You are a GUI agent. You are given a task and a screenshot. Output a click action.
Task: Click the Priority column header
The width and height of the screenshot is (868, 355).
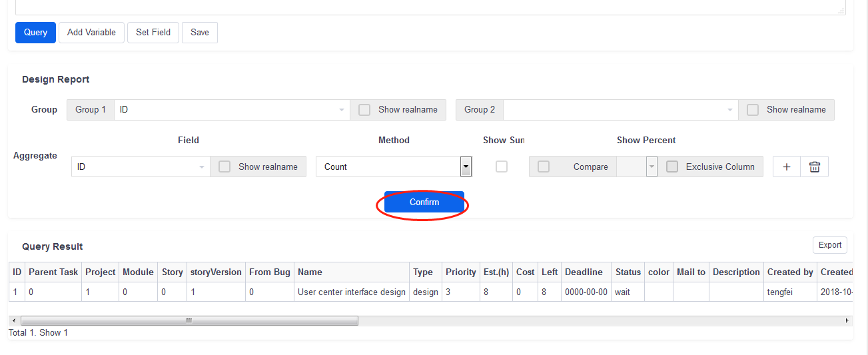point(460,272)
